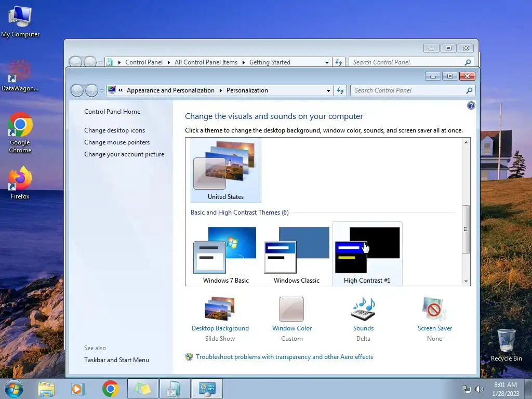Select the United States theme
Viewport: 532px width, 399px height.
tap(225, 170)
